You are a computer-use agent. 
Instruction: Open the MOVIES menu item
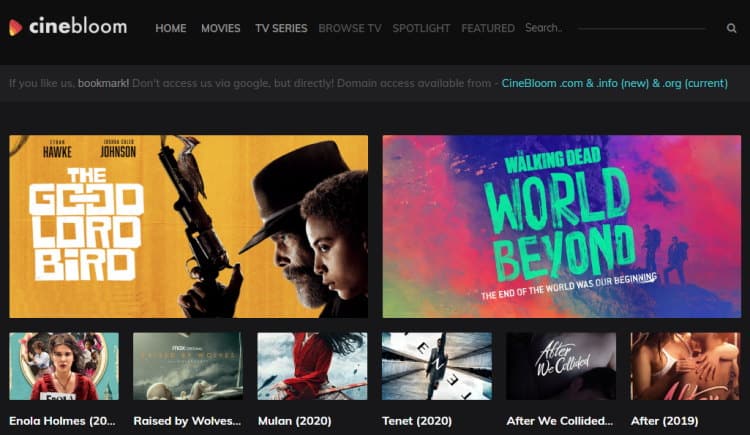(x=221, y=28)
